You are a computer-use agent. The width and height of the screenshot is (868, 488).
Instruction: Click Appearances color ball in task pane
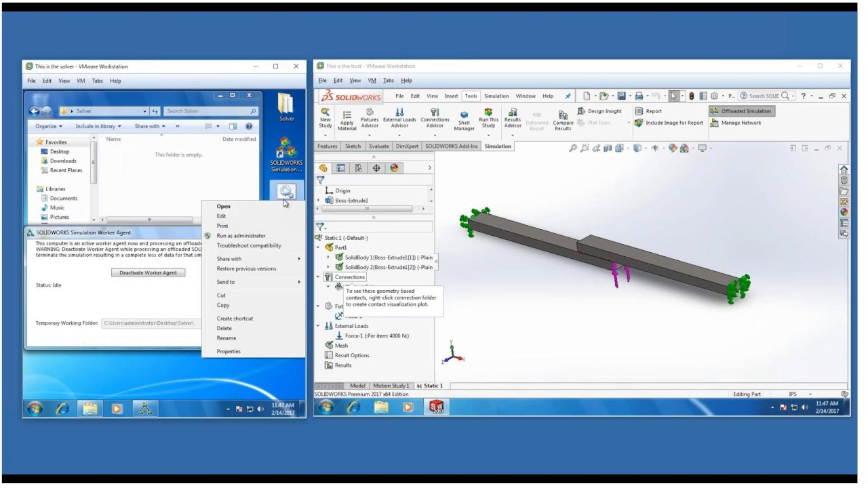coord(844,211)
